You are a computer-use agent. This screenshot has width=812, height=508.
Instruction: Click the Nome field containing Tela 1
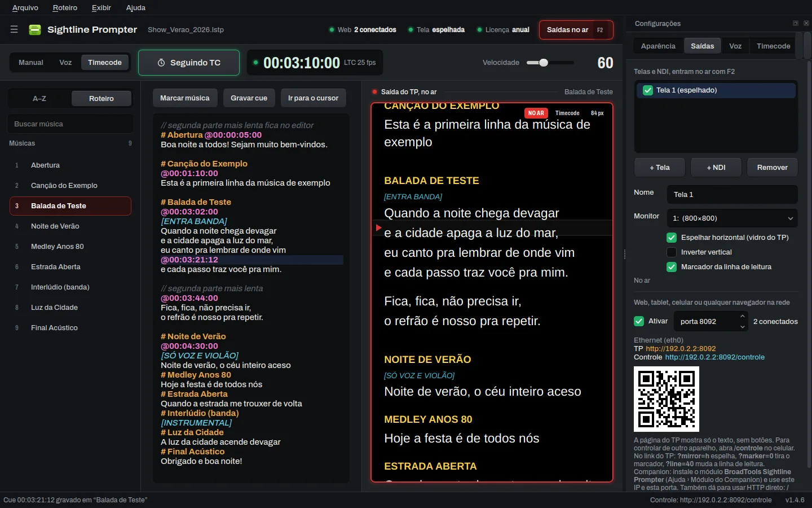tap(732, 195)
